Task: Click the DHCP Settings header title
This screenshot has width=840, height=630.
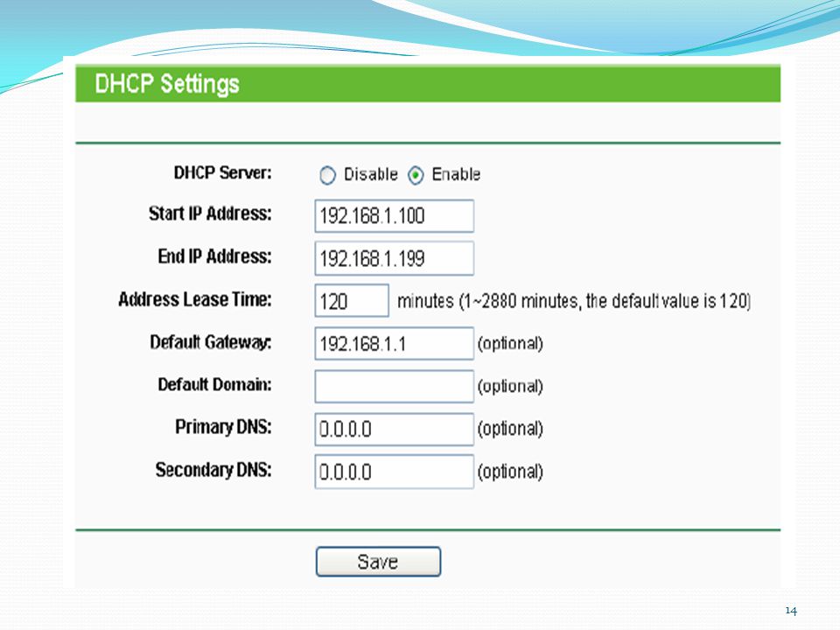Action: (167, 84)
